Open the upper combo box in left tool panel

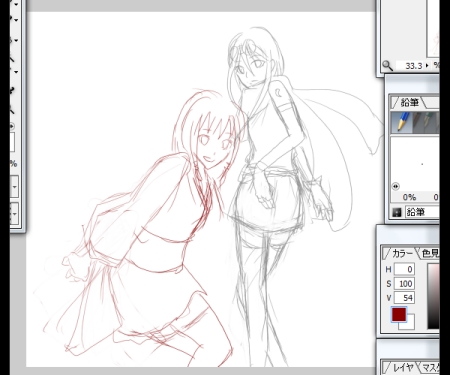coord(14,187)
